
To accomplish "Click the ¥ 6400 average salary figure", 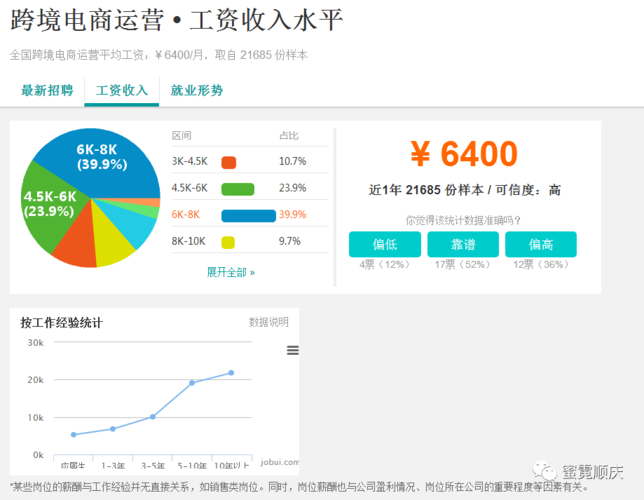I will click(x=464, y=154).
